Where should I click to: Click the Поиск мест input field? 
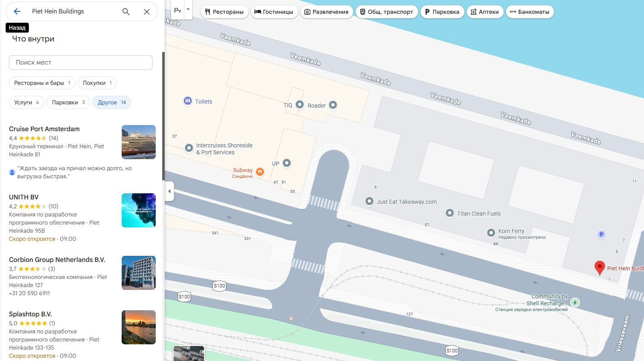tap(81, 63)
